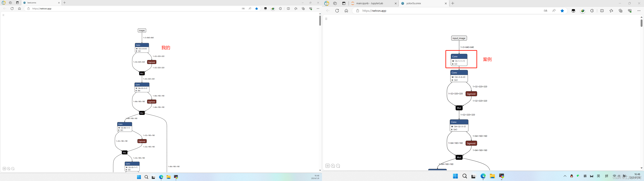The height and width of the screenshot is (181, 644).
Task: Select Sigmoid node beside 1×32×320×320 in right graph
Action: pos(471,94)
